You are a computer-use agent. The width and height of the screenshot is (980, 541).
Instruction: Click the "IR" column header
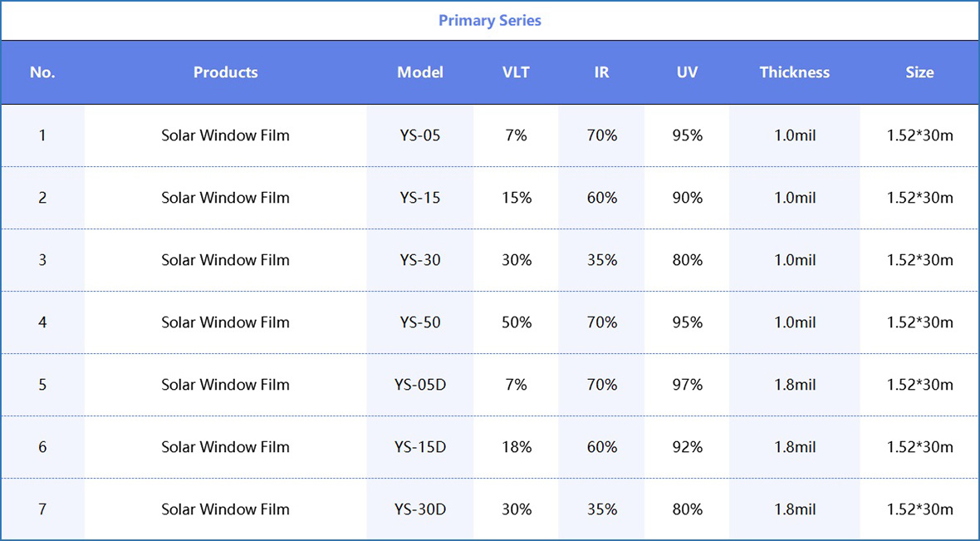602,72
